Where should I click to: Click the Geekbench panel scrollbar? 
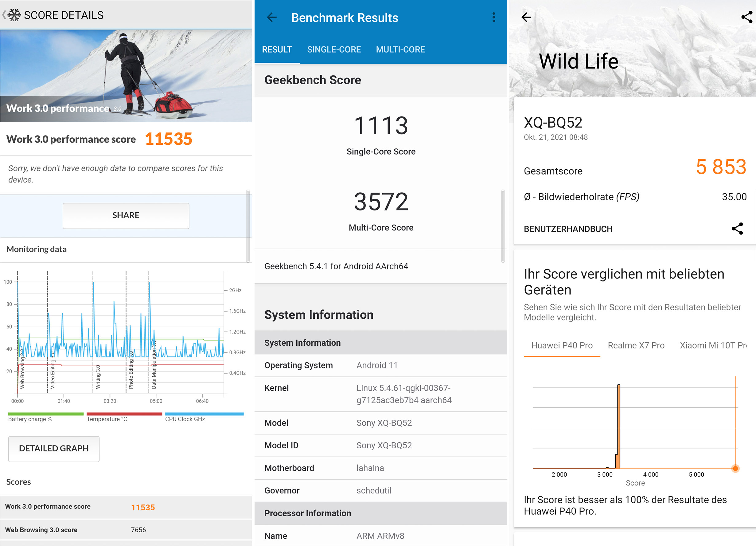coord(503,226)
